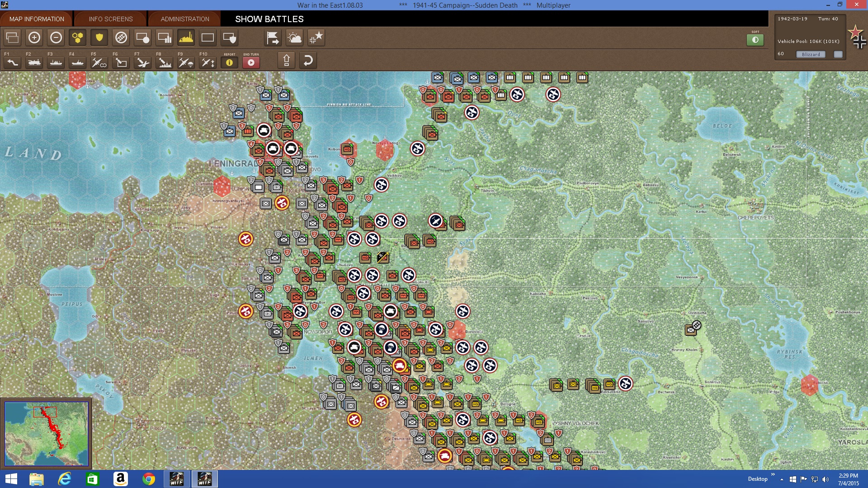This screenshot has width=868, height=488.
Task: Open Windows Start menu
Action: (11, 479)
